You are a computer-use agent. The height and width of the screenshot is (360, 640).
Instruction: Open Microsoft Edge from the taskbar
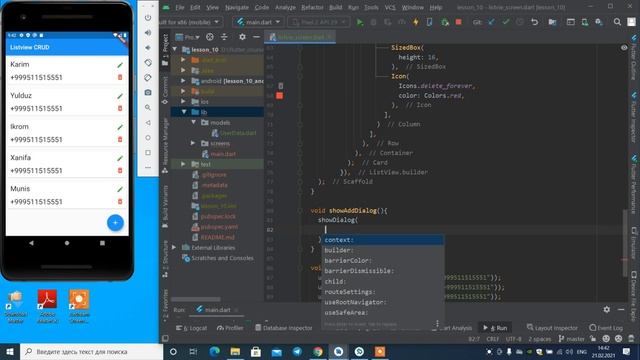(x=214, y=351)
